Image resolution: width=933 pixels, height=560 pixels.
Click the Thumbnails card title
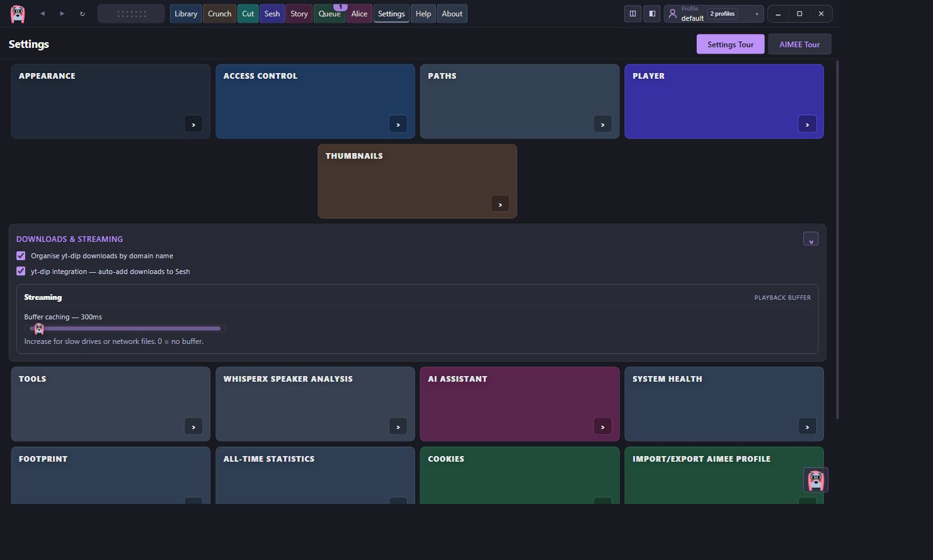tap(354, 156)
